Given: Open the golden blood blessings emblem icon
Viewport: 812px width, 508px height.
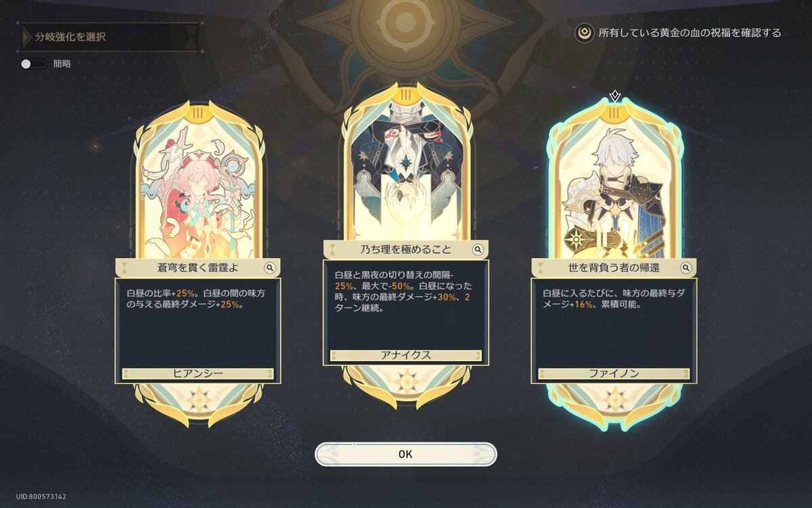Looking at the screenshot, I should (x=585, y=33).
